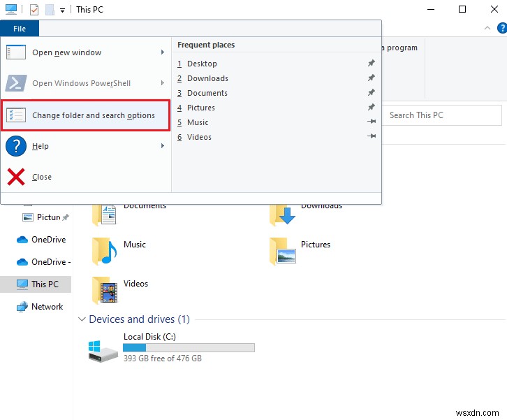Collapse the ribbon with the chevron
The image size is (507, 420).
point(487,28)
